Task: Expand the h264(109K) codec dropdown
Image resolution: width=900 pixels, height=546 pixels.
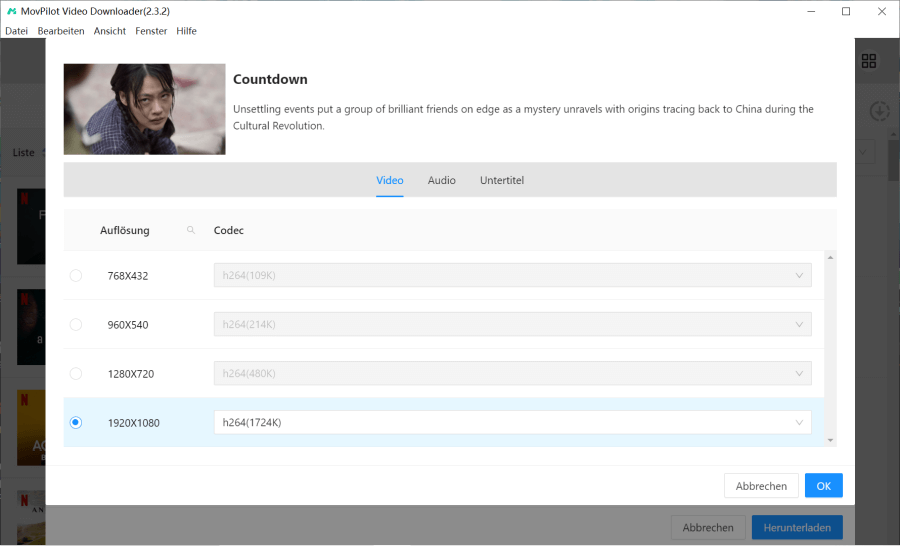Action: [x=512, y=276]
